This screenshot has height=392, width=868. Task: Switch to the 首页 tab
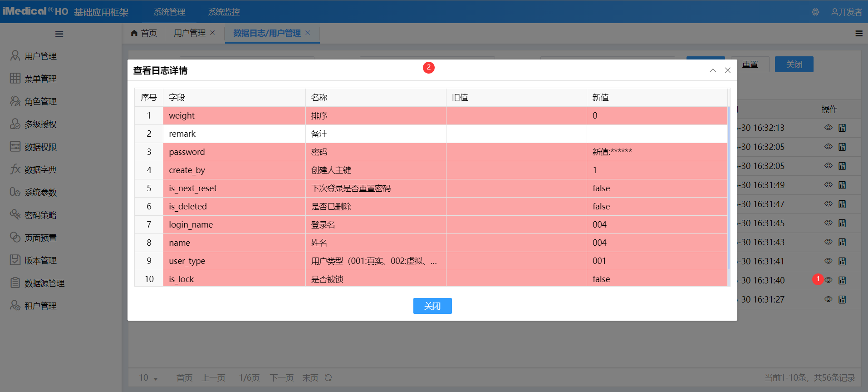144,33
